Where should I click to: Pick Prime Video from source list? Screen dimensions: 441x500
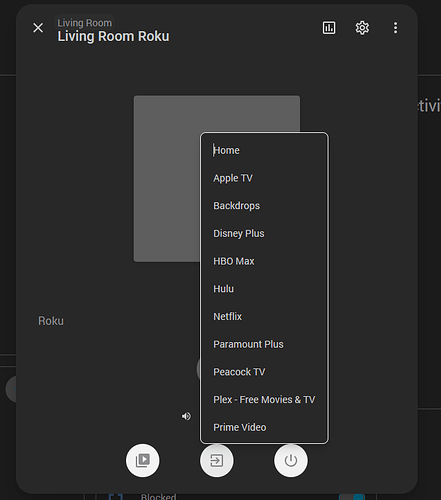(x=264, y=427)
